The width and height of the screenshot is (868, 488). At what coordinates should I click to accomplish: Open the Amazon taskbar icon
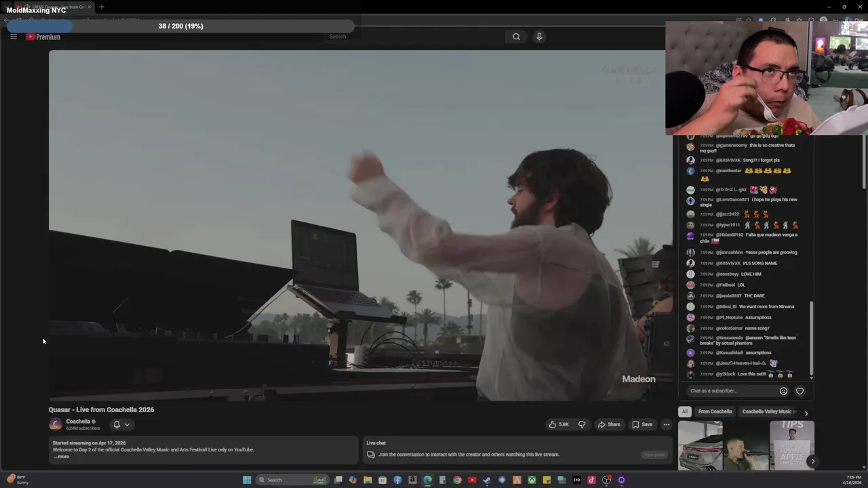click(412, 480)
